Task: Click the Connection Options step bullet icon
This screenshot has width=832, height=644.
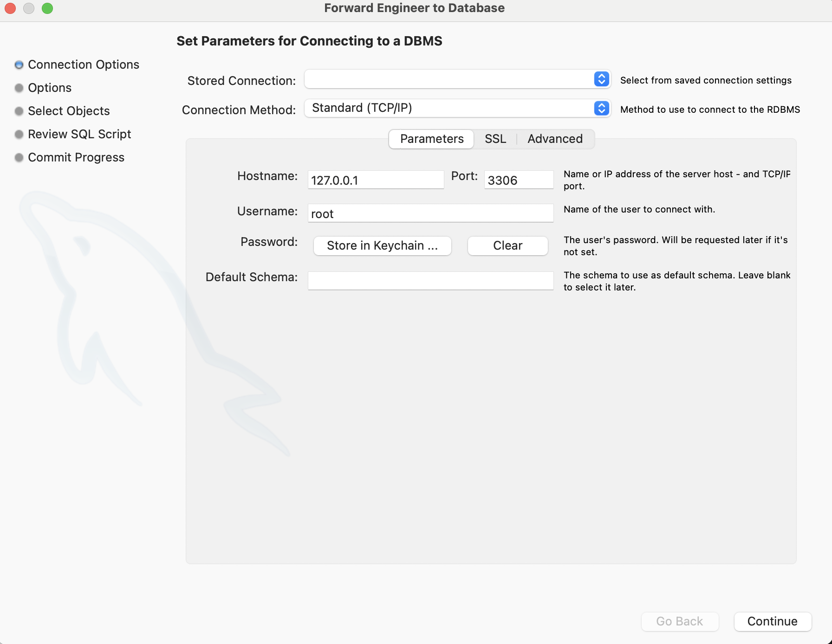Action: click(x=19, y=65)
